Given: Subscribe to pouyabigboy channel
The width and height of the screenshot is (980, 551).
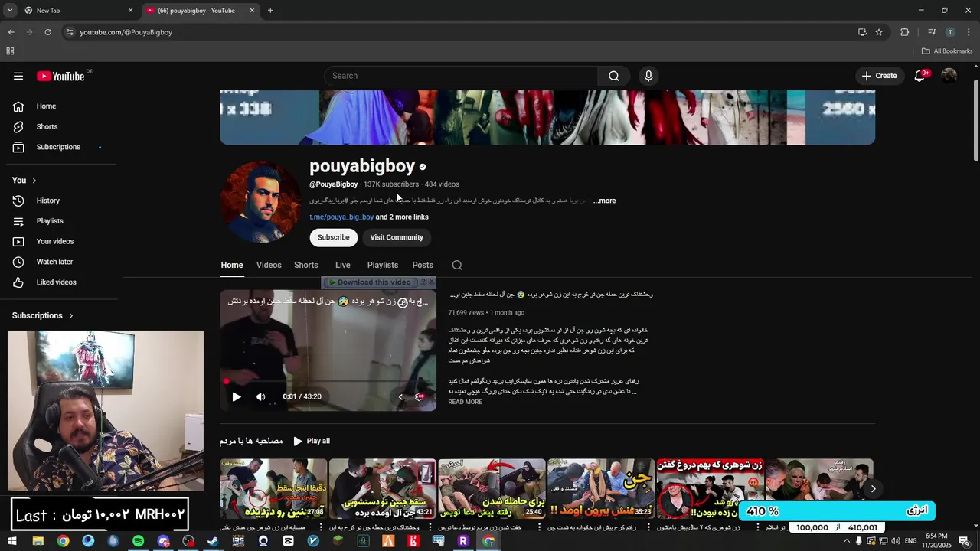Looking at the screenshot, I should pyautogui.click(x=334, y=237).
